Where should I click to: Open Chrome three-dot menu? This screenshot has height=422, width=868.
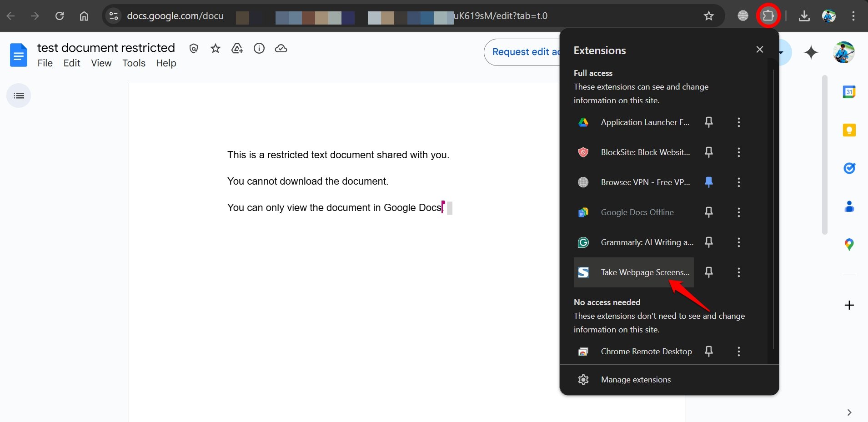[853, 16]
